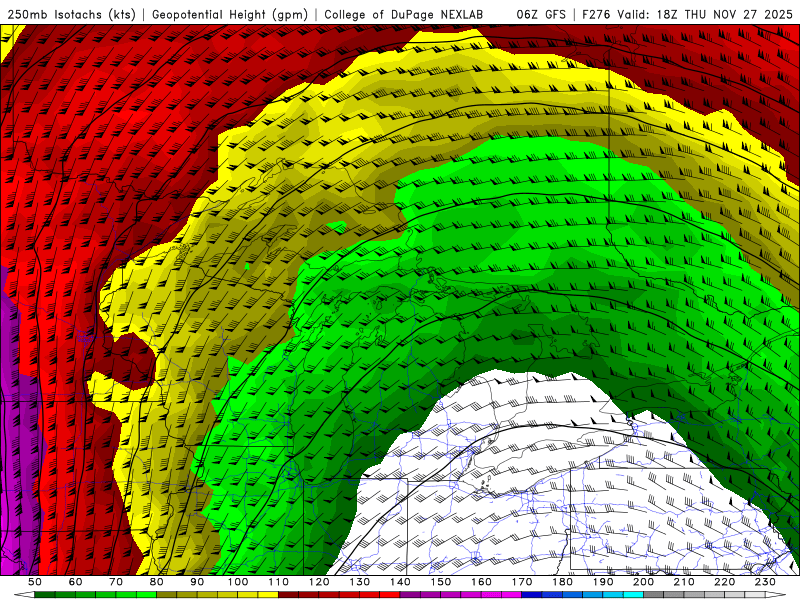Click the 'College of DuPage NEXLAB' text

404,15
